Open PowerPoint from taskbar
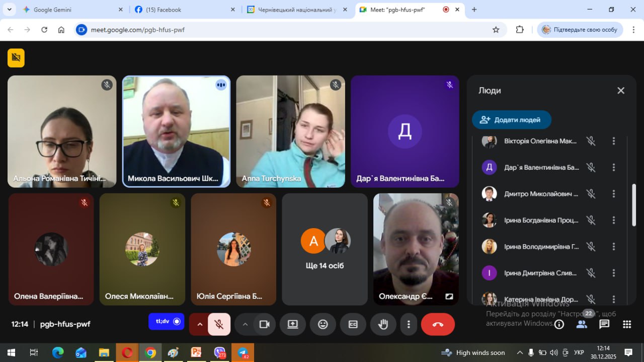The image size is (644, 362). [196, 352]
